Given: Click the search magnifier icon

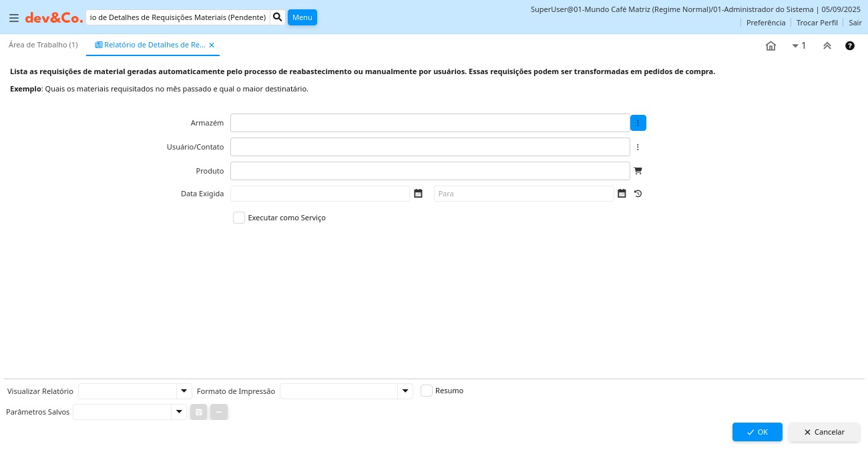Looking at the screenshot, I should 278,17.
